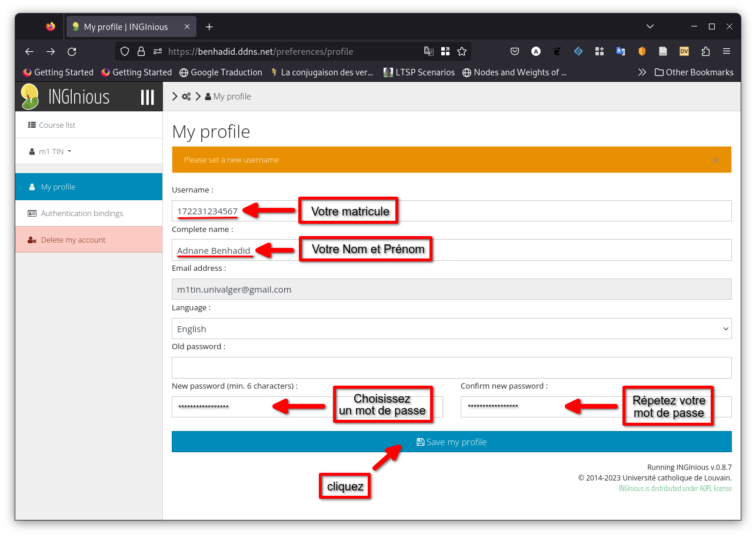Click the DV extension icon
This screenshot has height=537, width=756.
(x=684, y=52)
